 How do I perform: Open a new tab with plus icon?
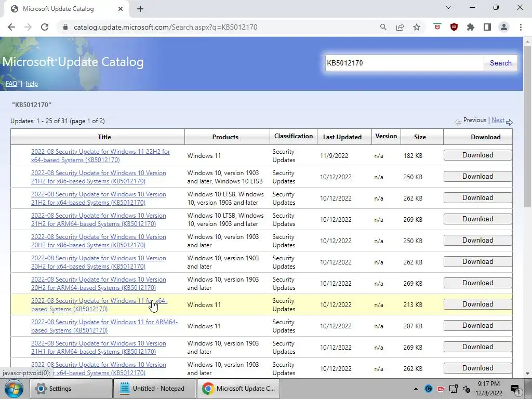click(x=140, y=9)
